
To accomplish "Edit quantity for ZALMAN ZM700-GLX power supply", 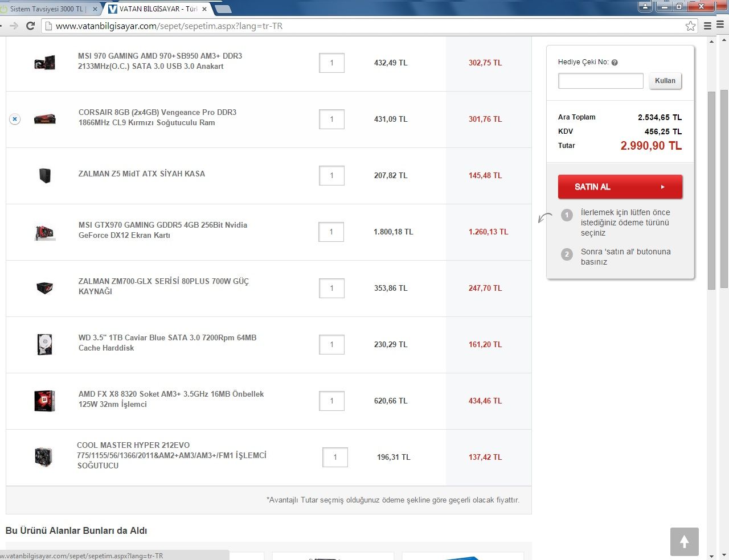I will click(x=331, y=288).
